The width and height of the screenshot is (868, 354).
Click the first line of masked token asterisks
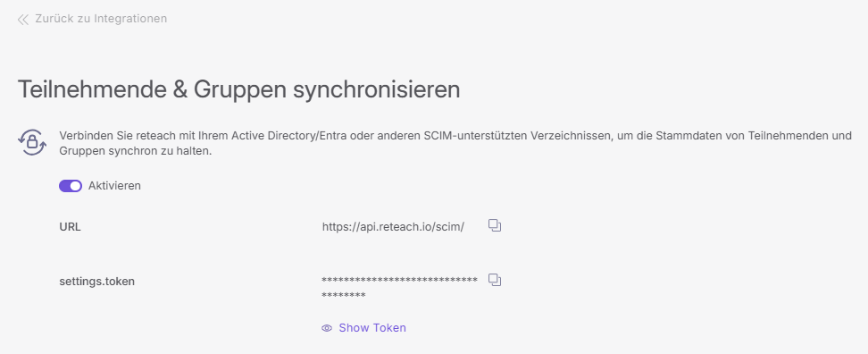(x=399, y=281)
